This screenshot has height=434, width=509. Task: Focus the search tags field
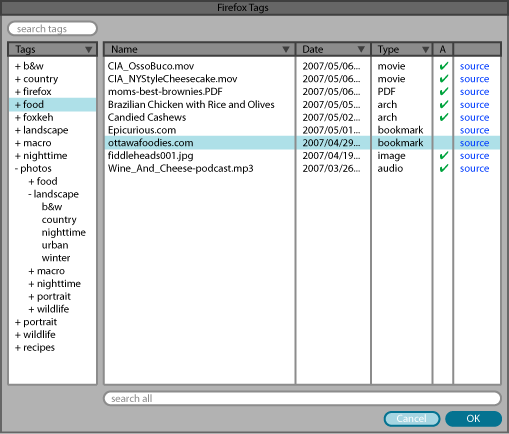click(x=52, y=29)
